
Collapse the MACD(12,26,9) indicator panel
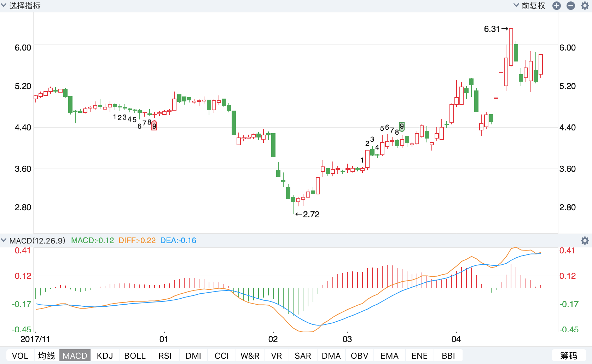[x=4, y=241]
